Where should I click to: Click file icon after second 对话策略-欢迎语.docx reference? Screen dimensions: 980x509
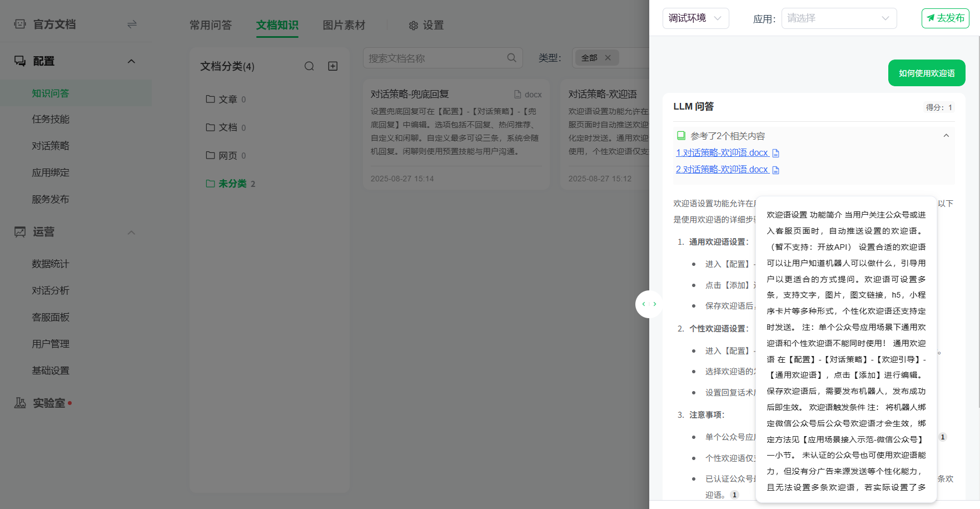(x=776, y=170)
